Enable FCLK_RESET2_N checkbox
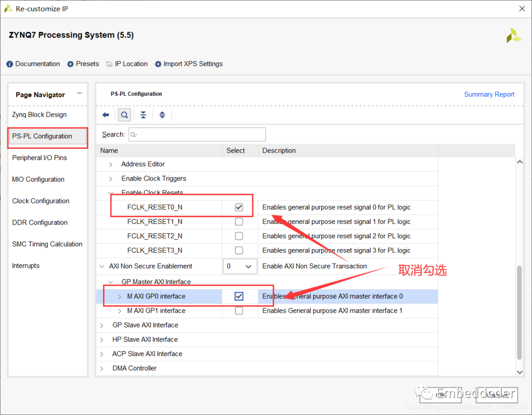 [x=239, y=236]
